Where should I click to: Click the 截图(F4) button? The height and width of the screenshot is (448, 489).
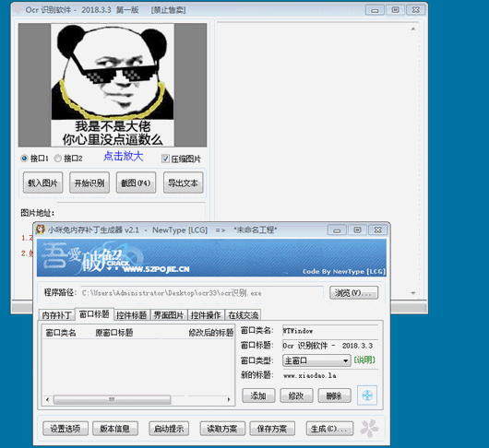[x=136, y=183]
